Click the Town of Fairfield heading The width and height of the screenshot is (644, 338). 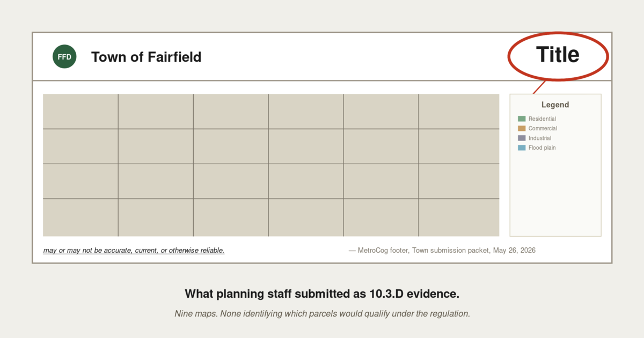pyautogui.click(x=147, y=57)
